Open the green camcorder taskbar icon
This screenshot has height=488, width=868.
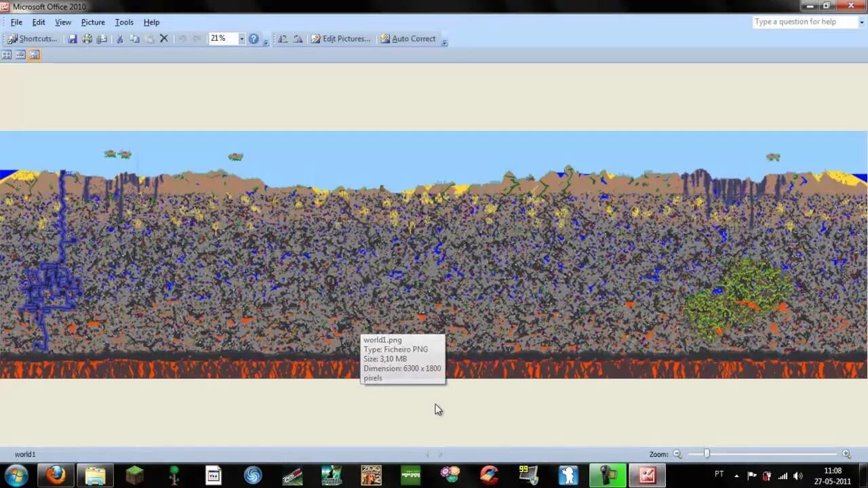click(x=607, y=475)
